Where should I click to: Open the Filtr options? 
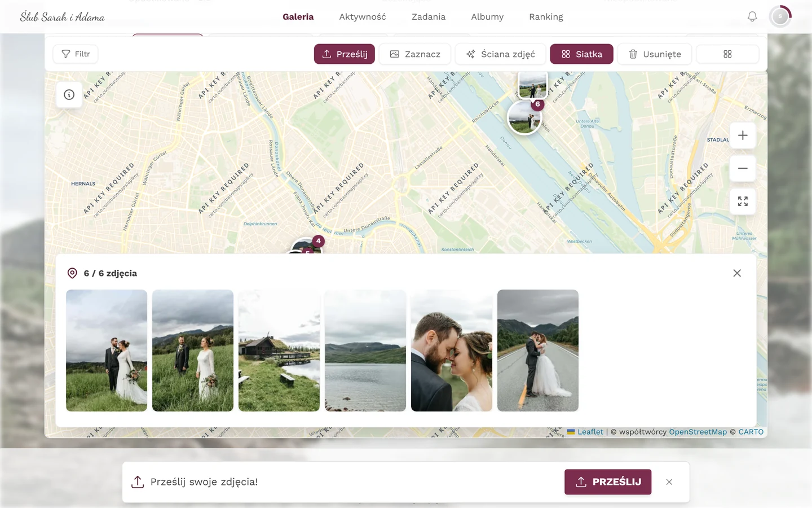click(76, 54)
